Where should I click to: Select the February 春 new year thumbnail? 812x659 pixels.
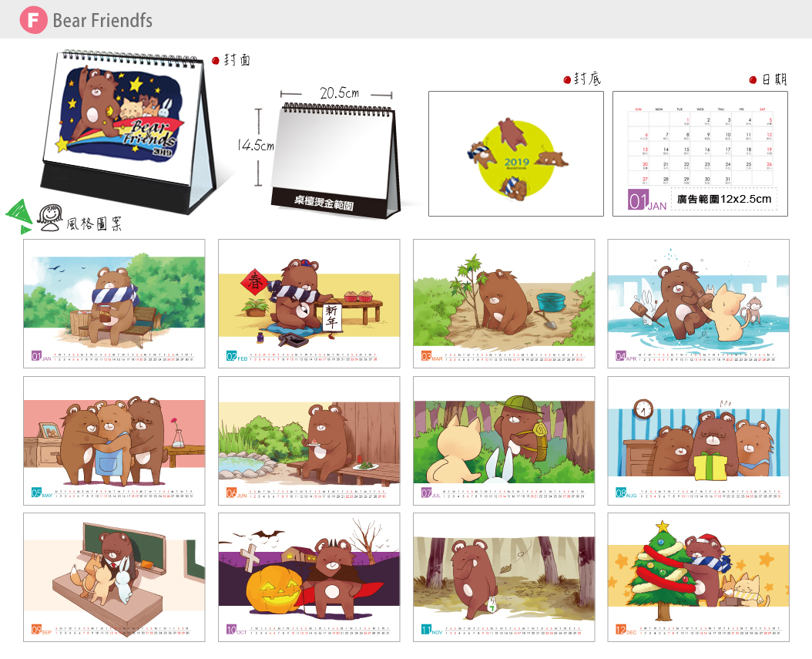309,304
